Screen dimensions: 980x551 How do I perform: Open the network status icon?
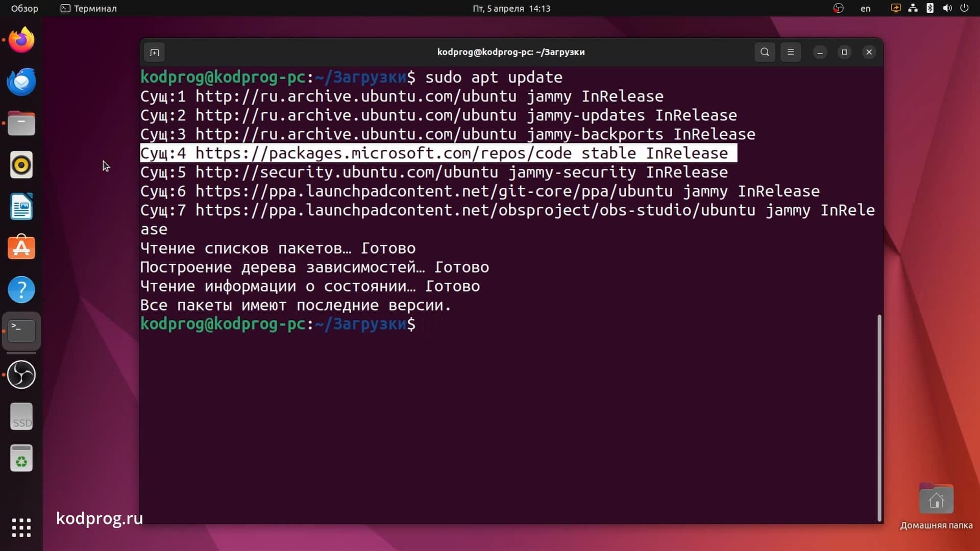pos(913,8)
